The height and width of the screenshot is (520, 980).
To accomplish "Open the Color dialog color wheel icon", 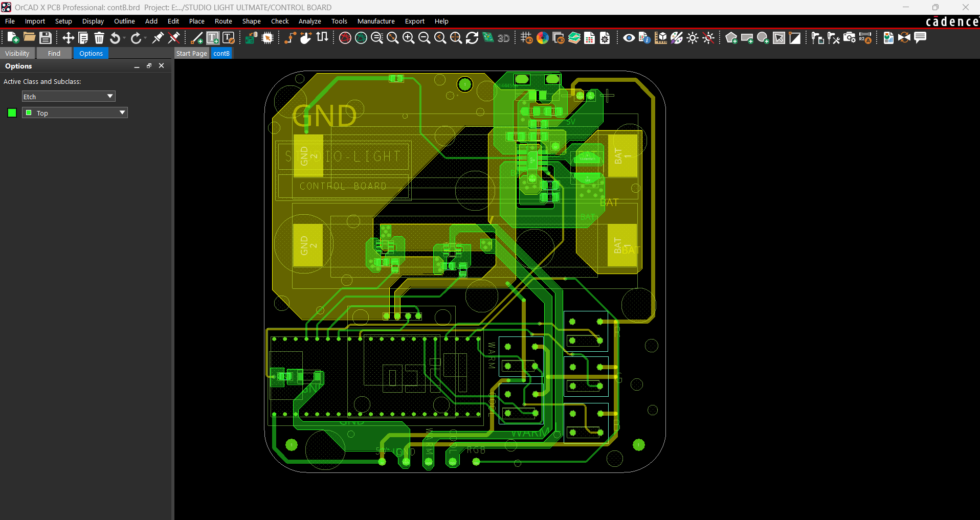I will (543, 38).
